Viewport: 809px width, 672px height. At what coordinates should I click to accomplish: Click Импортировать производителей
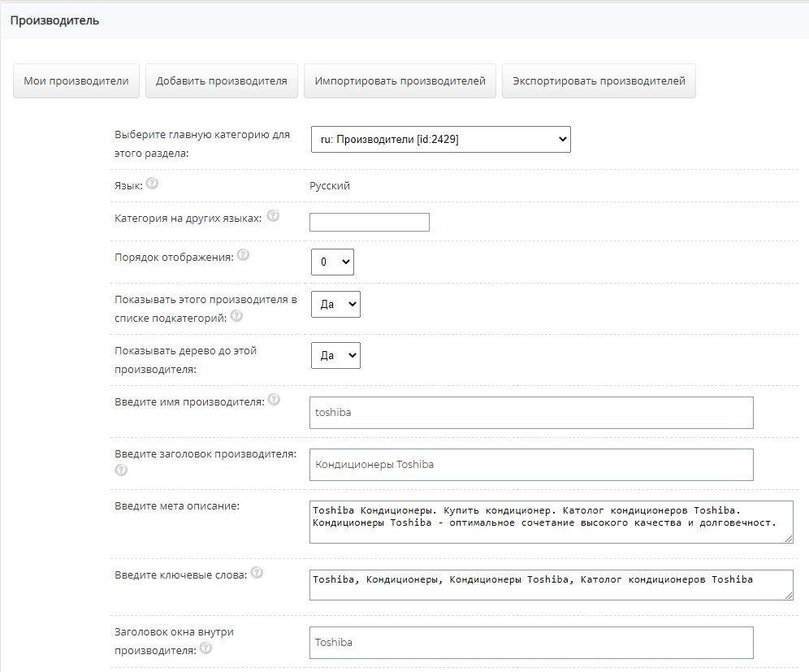coord(400,81)
